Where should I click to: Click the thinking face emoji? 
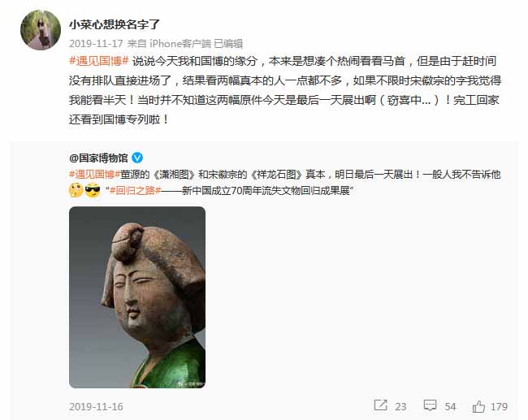point(76,190)
